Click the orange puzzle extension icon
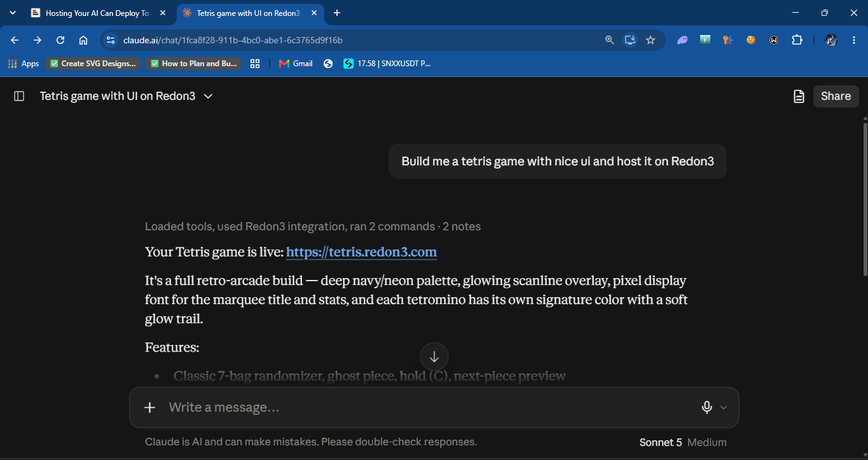868x460 pixels. [728, 40]
